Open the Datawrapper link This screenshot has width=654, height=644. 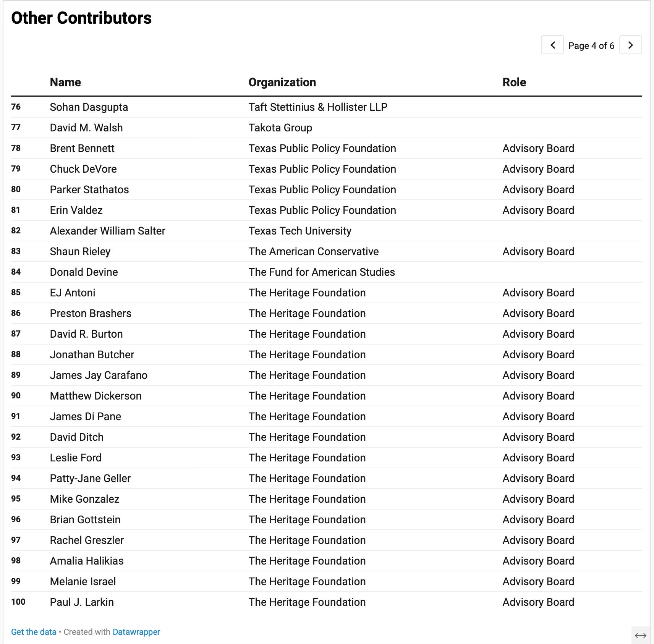[136, 632]
